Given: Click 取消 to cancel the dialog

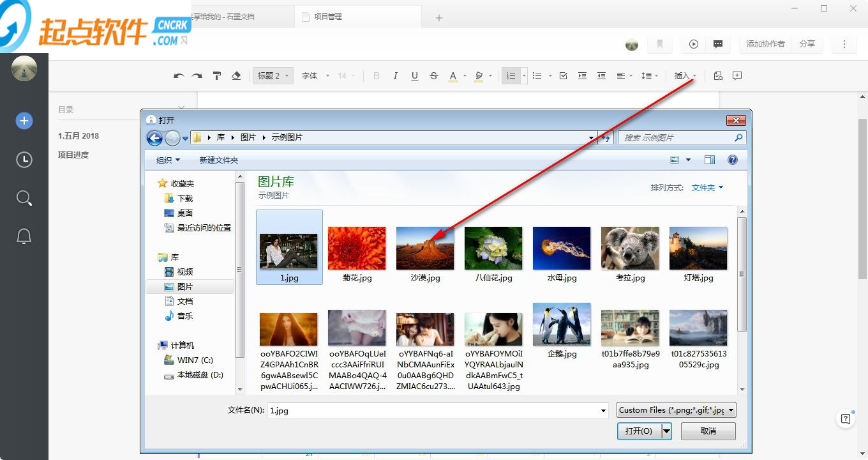Looking at the screenshot, I should (x=708, y=431).
